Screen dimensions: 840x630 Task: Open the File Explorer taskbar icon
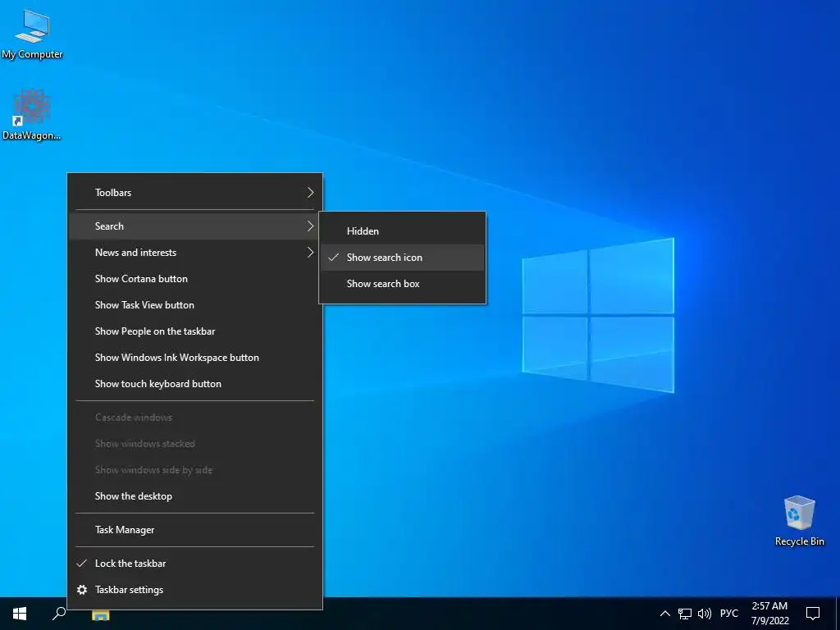tap(100, 614)
